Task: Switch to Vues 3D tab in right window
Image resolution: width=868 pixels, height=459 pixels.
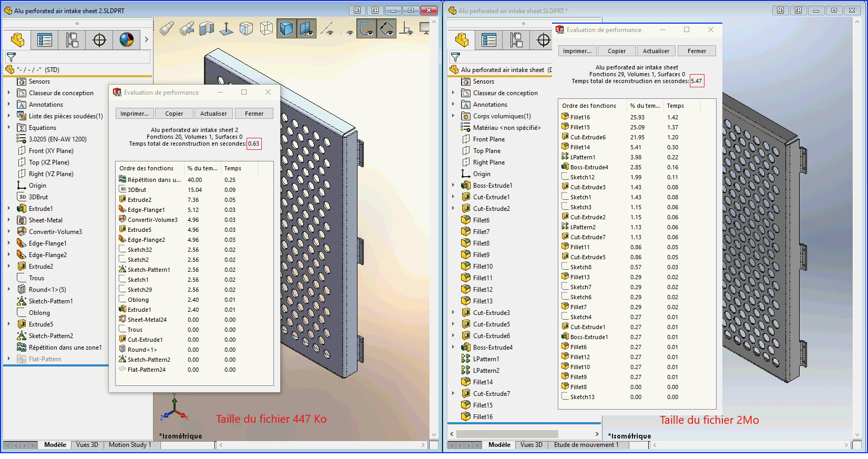Action: [x=532, y=445]
